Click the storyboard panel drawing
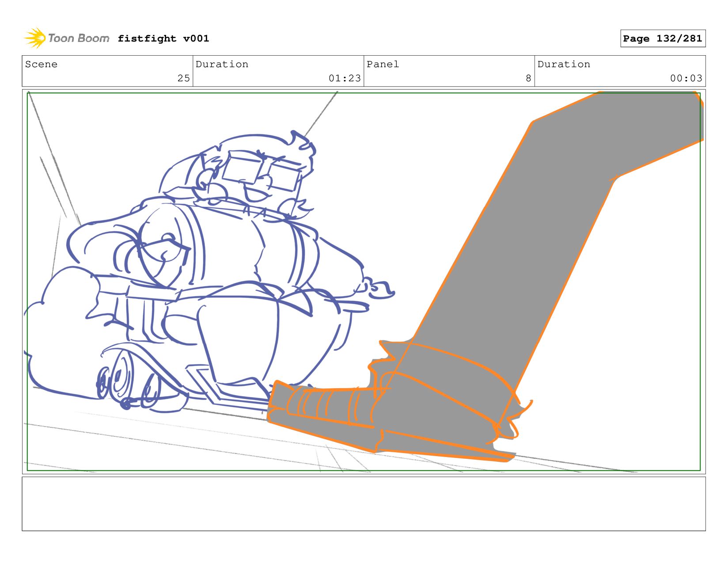 364,282
